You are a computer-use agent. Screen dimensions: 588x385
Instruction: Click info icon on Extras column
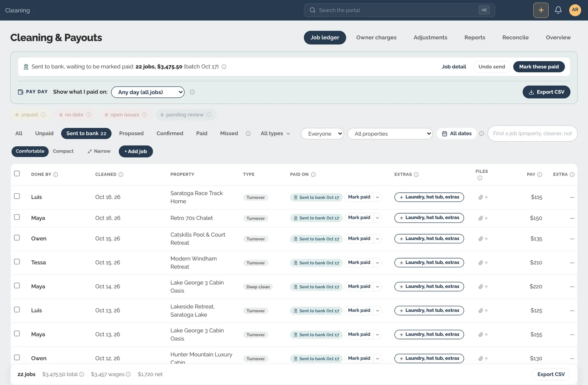416,175
